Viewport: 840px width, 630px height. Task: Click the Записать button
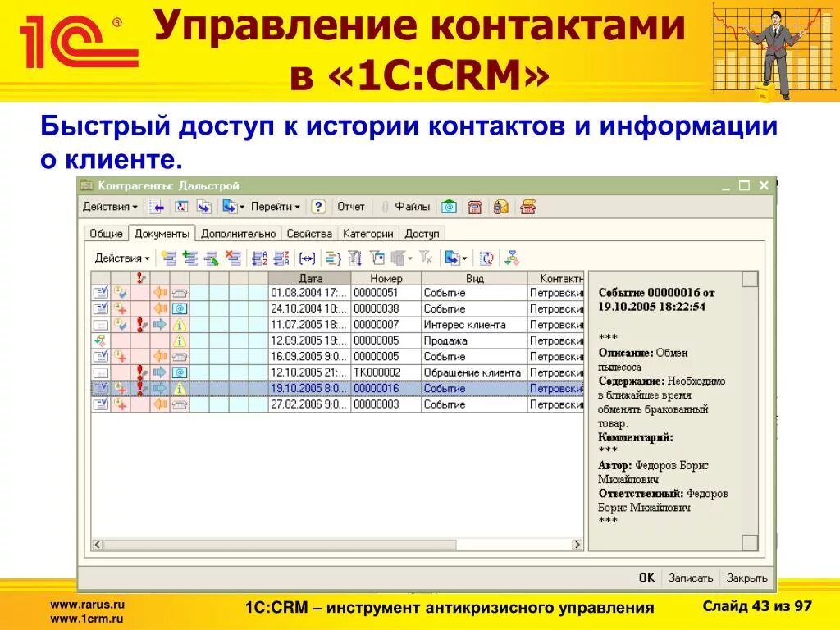point(691,578)
